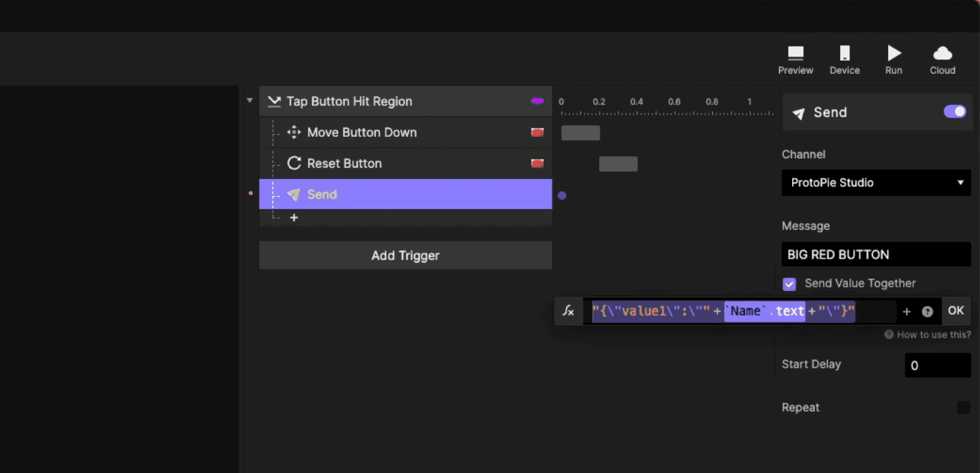The image size is (980, 473).
Task: Click the purple pill indicator on Tap Button Hit Region
Action: [537, 101]
